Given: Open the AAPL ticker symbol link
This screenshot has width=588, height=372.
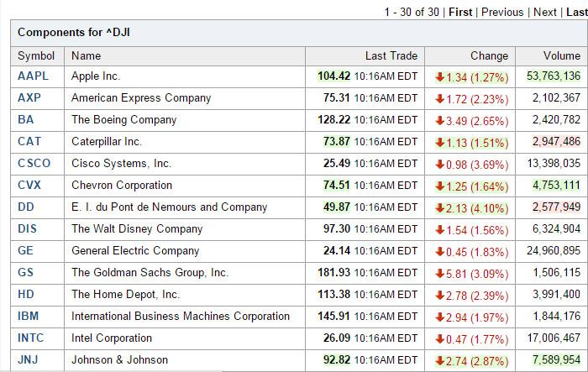Looking at the screenshot, I should point(33,76).
